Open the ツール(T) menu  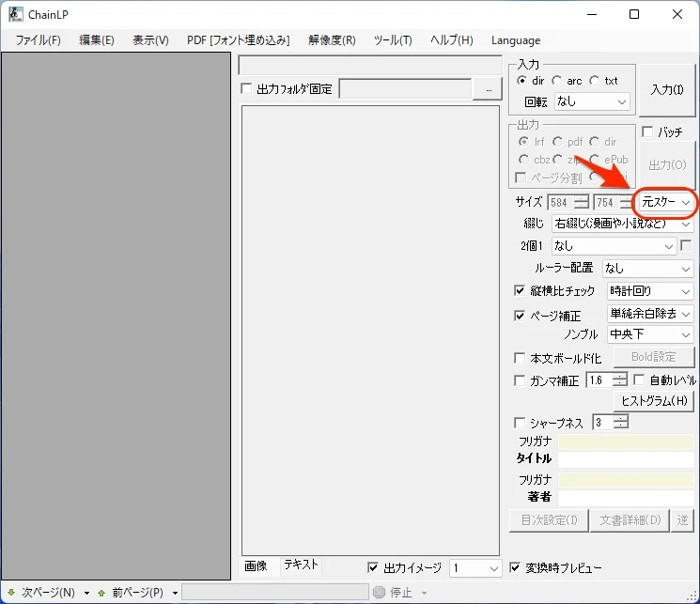pos(393,40)
